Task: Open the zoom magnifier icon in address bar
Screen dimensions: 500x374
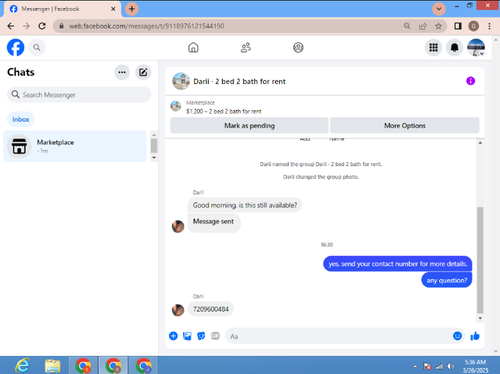Action: 407,26
